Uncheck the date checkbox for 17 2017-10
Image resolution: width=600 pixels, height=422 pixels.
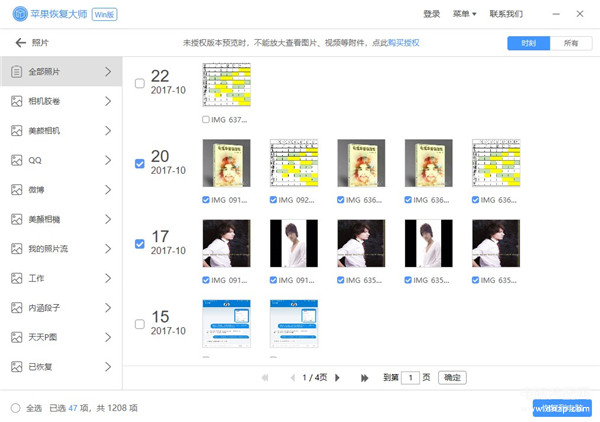[140, 244]
